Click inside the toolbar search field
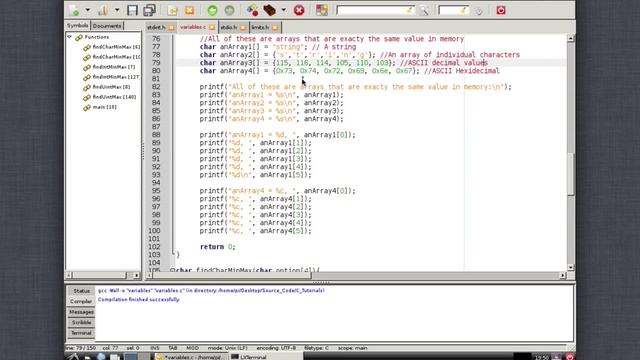 click(376, 10)
